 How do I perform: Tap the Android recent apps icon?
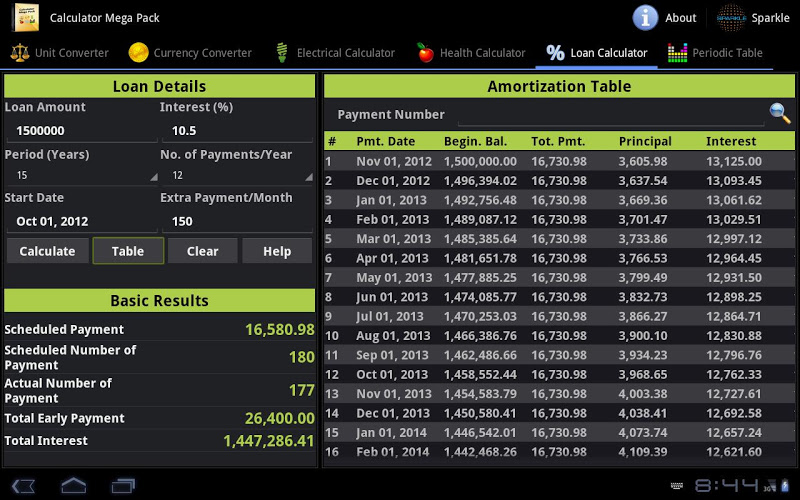click(123, 485)
